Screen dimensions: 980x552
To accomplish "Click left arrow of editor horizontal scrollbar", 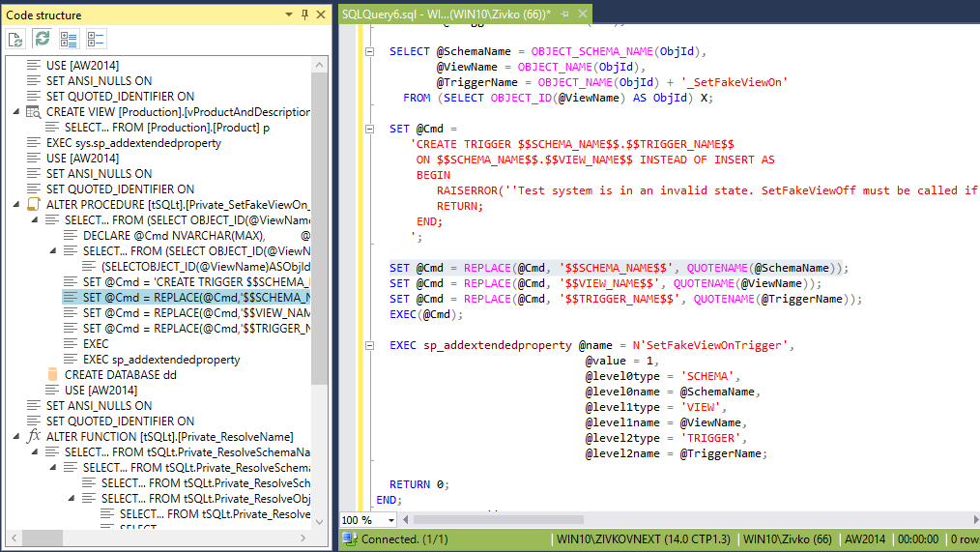I will click(406, 519).
